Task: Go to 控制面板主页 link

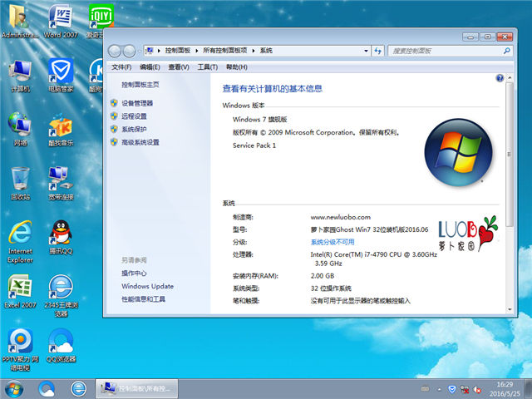Action: pos(140,85)
